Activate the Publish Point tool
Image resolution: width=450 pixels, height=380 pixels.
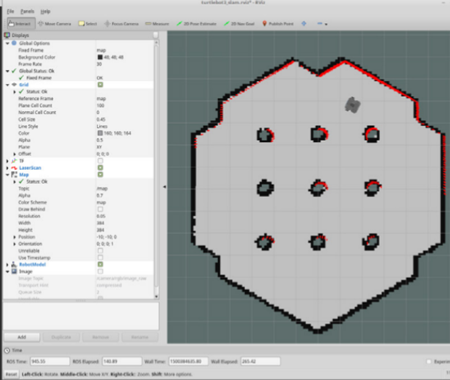point(278,24)
